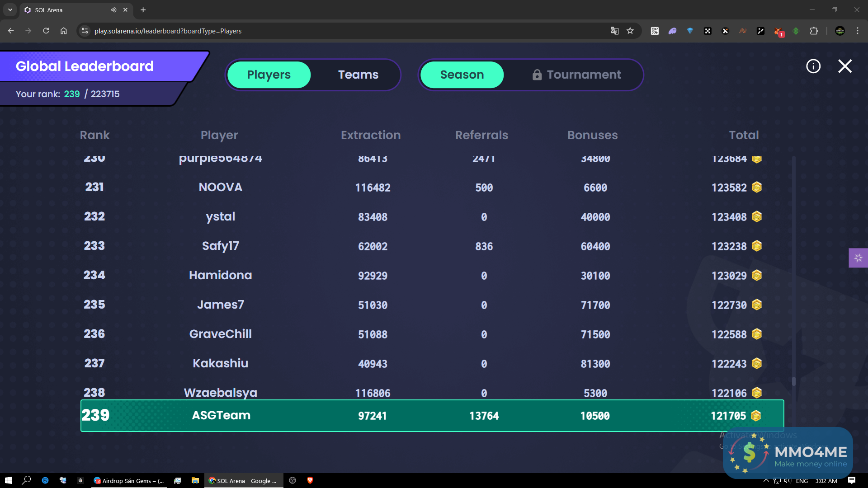Open the site information icon in address bar
Viewport: 868px width, 488px height.
[x=85, y=31]
